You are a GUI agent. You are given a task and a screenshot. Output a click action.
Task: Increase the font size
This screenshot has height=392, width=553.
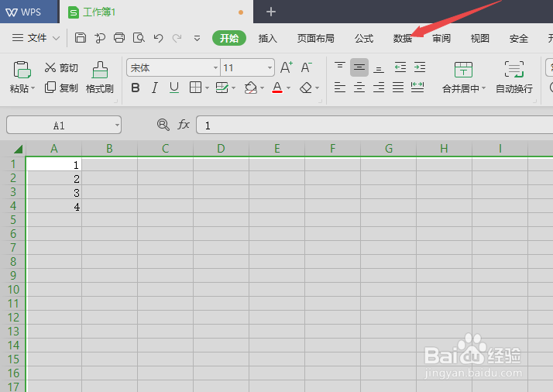287,67
